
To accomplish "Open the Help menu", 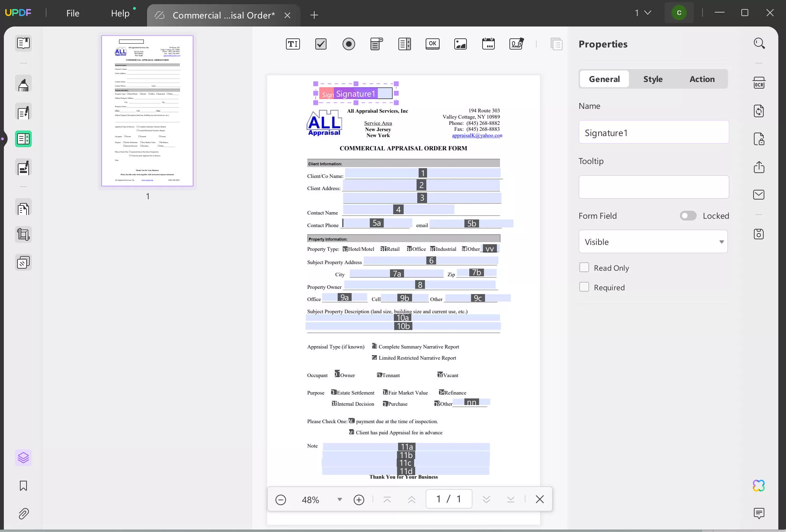I will click(120, 13).
